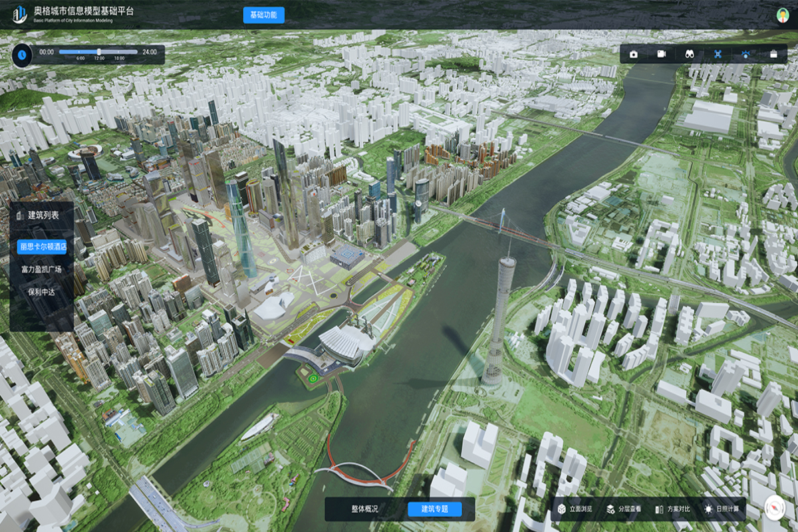Screen dimensions: 798x532
Task: Select the 建筑专题 tab
Action: click(x=435, y=509)
